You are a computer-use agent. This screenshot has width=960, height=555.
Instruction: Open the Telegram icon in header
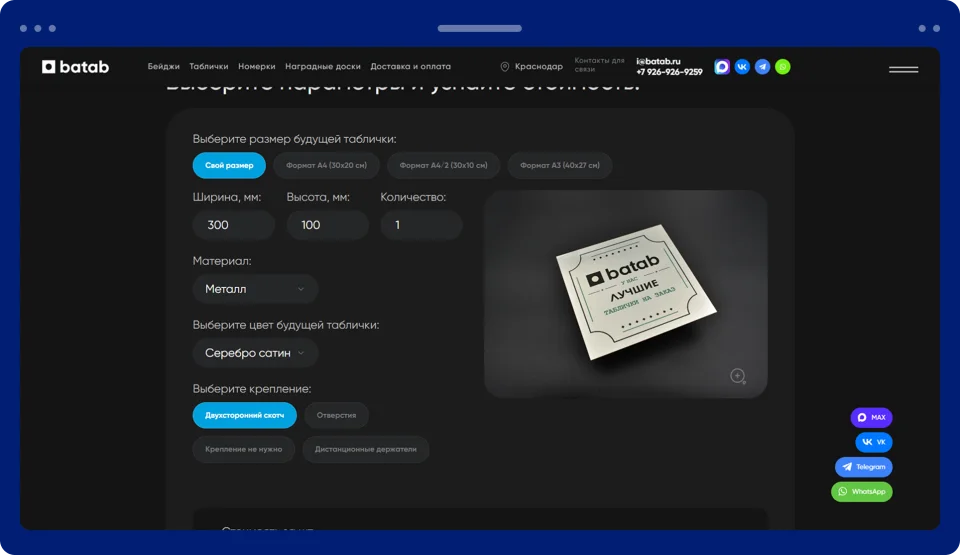coord(762,67)
